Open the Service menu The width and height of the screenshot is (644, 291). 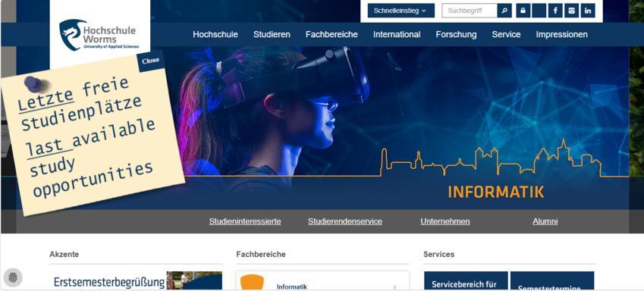[506, 34]
